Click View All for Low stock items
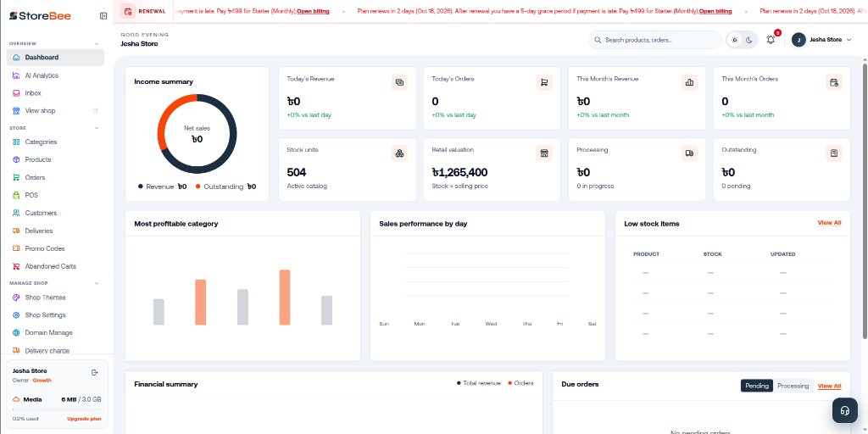 (829, 223)
